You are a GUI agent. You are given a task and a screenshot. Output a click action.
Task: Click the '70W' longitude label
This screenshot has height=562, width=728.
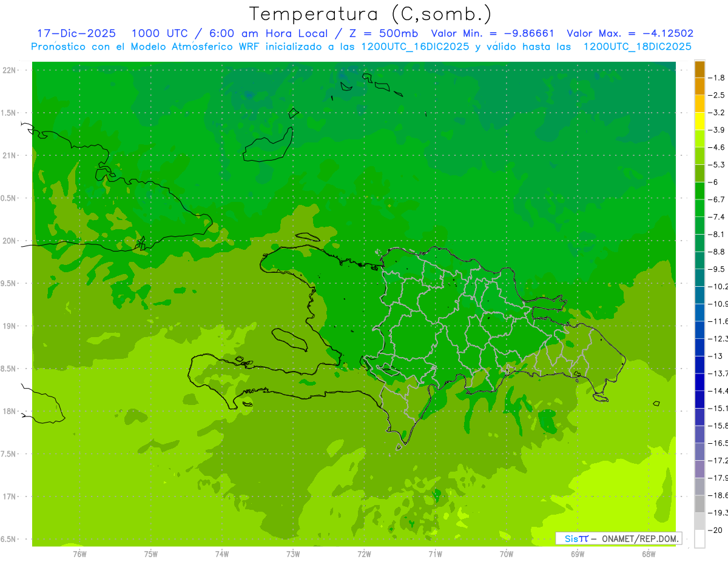point(507,554)
